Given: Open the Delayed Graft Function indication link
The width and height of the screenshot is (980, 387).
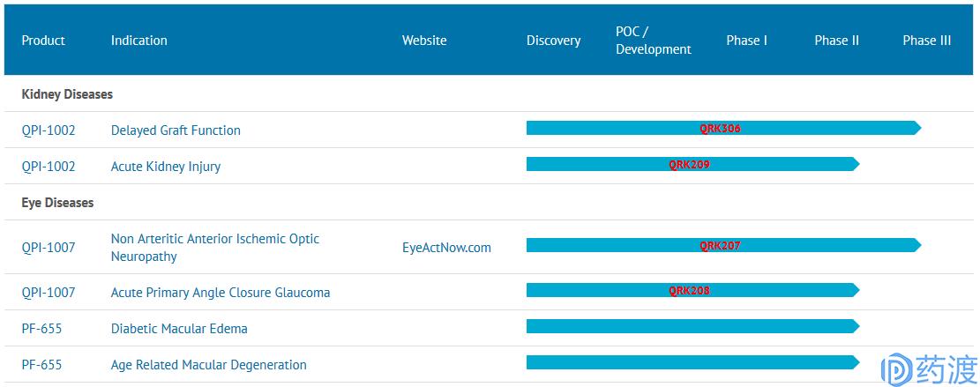Looking at the screenshot, I should (176, 130).
